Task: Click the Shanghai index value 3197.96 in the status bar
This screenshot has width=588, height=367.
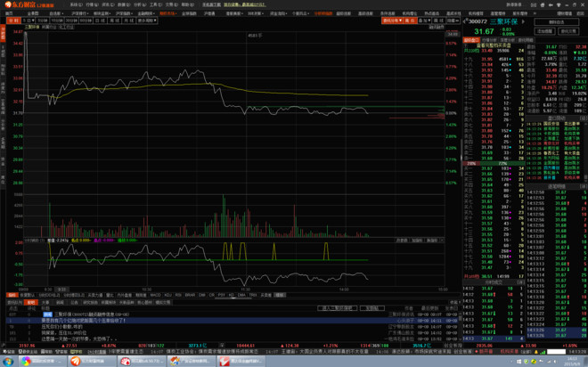Action: tap(27, 346)
